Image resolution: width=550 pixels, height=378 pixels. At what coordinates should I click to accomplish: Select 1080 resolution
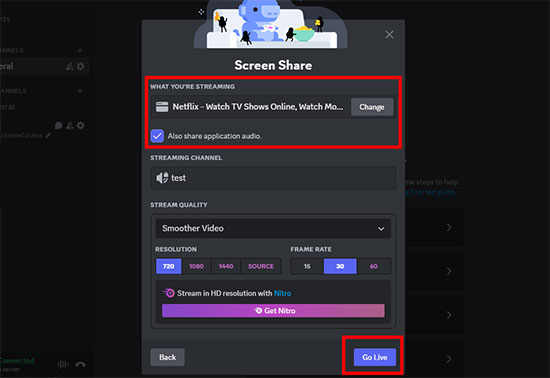pyautogui.click(x=196, y=266)
